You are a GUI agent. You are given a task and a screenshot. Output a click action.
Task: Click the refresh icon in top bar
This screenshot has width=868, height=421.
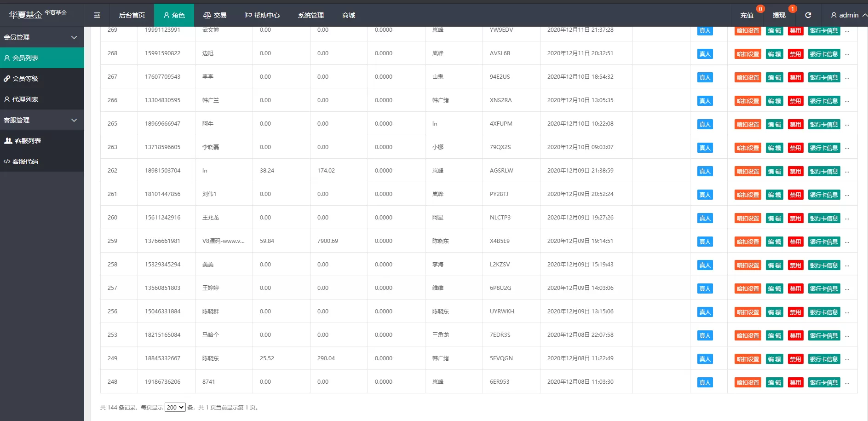(808, 15)
